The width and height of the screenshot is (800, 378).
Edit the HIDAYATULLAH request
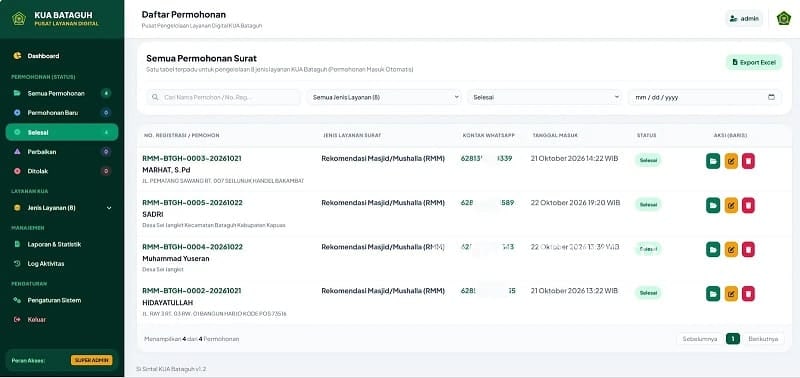point(731,293)
